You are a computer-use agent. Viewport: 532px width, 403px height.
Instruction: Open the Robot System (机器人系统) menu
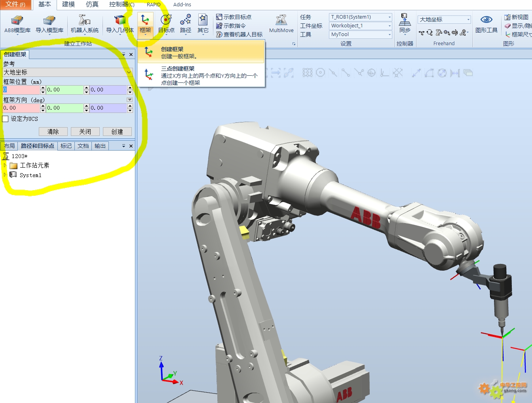point(85,25)
